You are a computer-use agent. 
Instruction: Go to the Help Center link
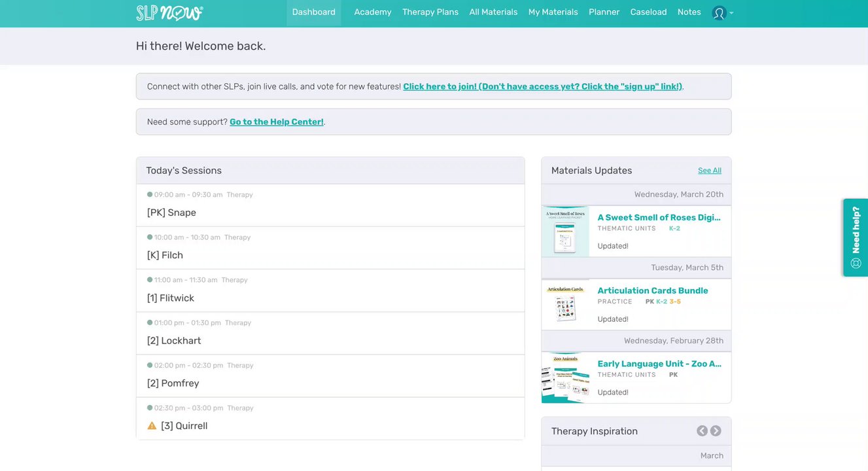click(x=277, y=122)
